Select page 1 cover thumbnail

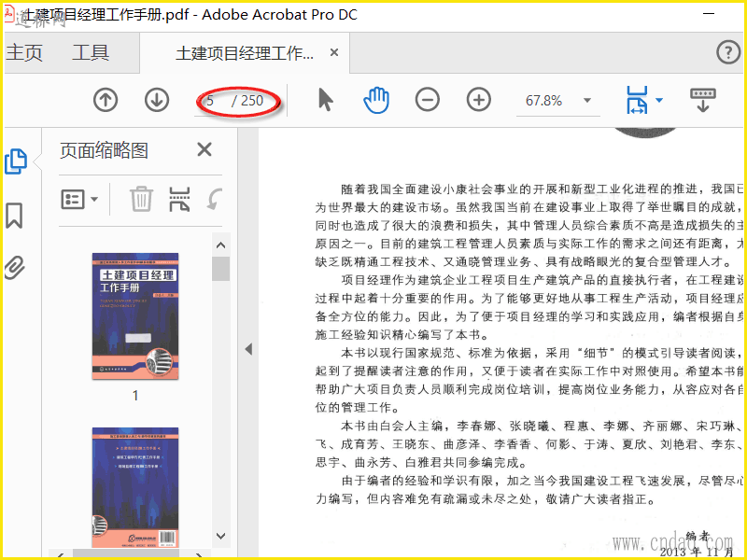click(x=135, y=316)
